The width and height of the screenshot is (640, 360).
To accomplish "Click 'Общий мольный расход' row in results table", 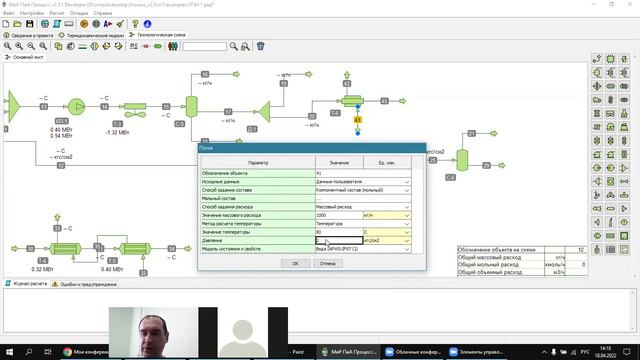I will coord(522,265).
